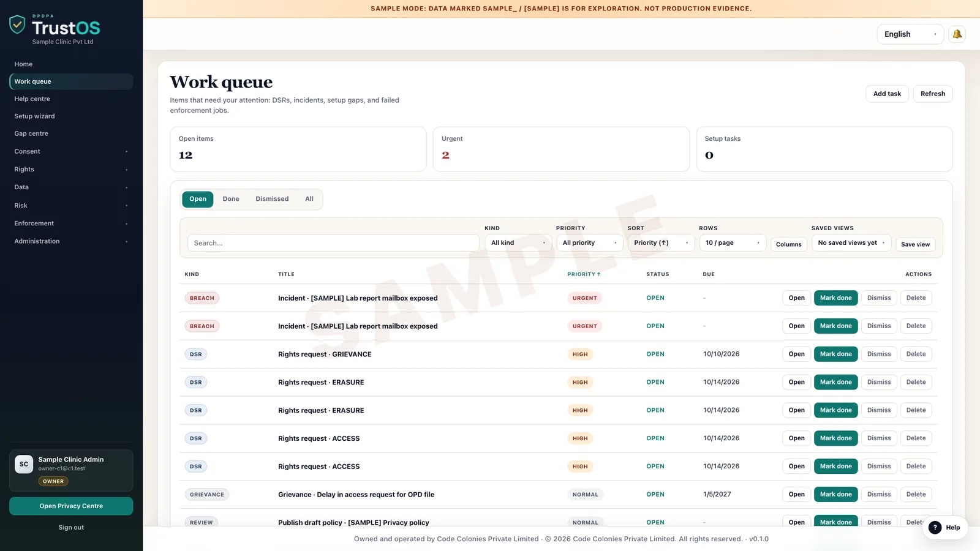Image resolution: width=980 pixels, height=551 pixels.
Task: Click the Sample Clinic Admin profile card
Action: (71, 470)
